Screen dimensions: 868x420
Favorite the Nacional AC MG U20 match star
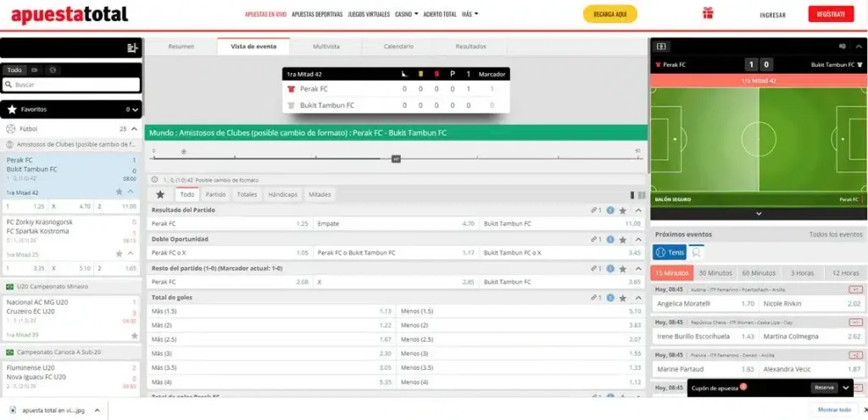click(x=135, y=335)
